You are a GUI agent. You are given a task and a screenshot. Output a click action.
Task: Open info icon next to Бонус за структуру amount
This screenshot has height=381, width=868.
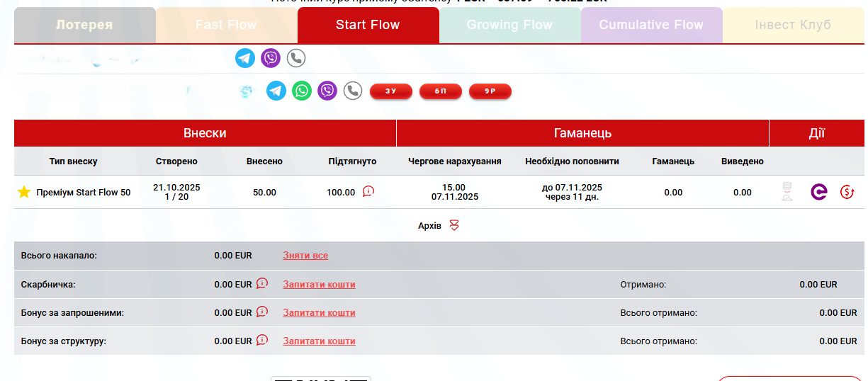click(262, 340)
